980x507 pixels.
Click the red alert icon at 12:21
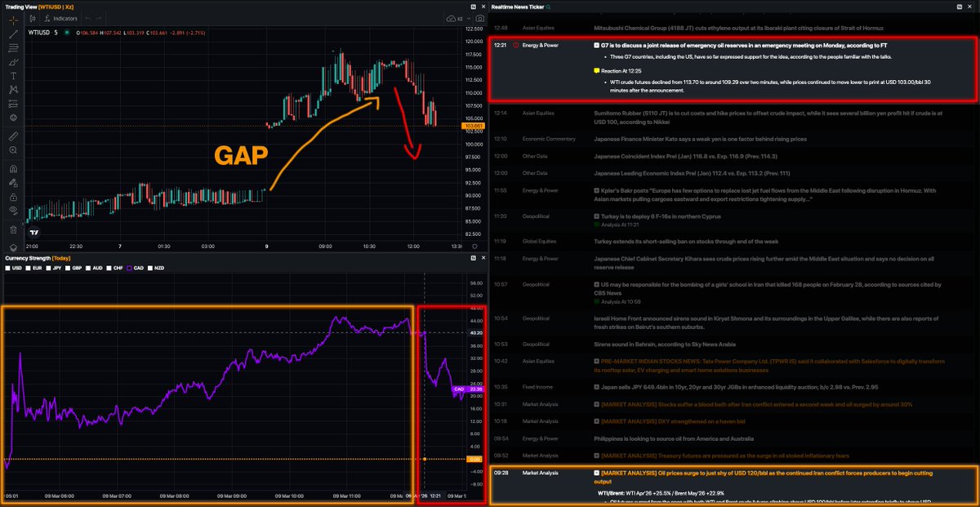click(516, 46)
